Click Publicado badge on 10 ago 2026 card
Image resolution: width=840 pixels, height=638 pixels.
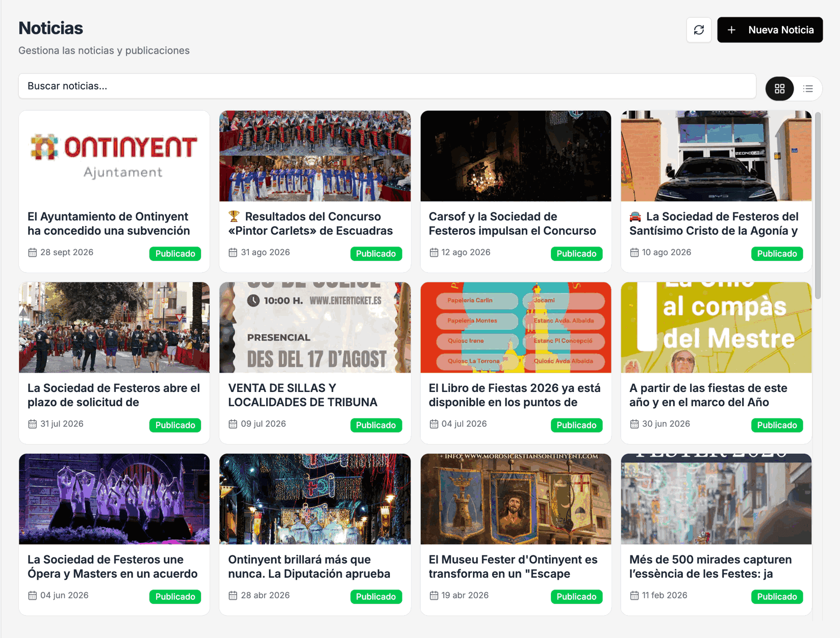(x=777, y=254)
